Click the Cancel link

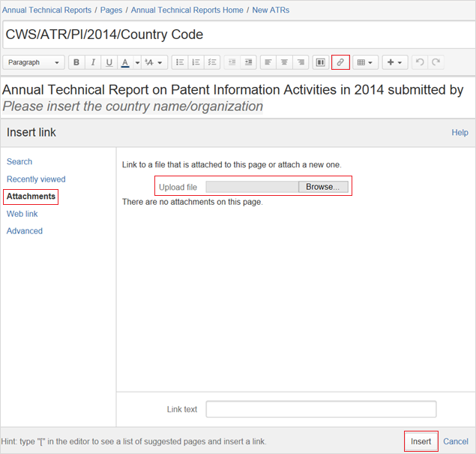tap(456, 441)
